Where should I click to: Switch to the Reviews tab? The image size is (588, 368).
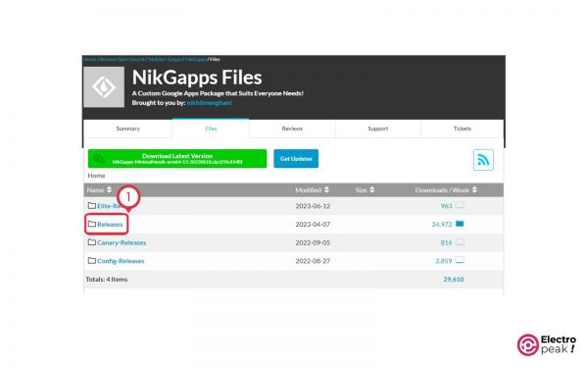click(292, 129)
